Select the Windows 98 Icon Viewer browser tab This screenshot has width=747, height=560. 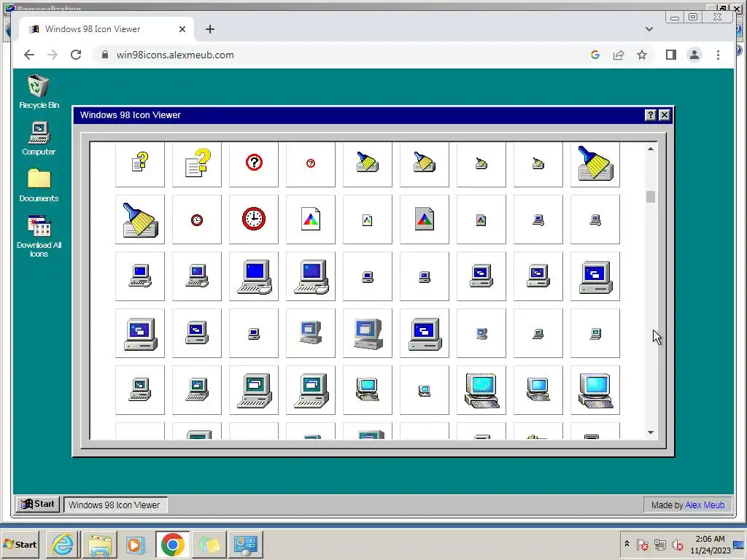[x=107, y=29]
